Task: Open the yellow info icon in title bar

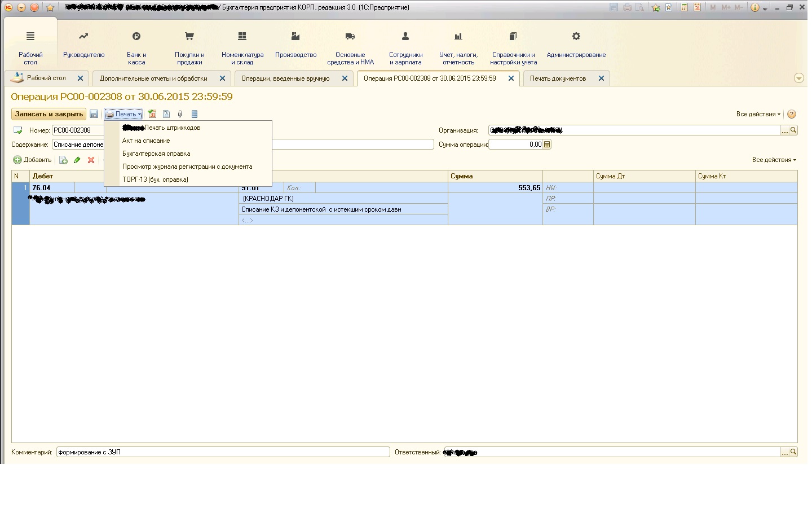Action: coord(755,7)
